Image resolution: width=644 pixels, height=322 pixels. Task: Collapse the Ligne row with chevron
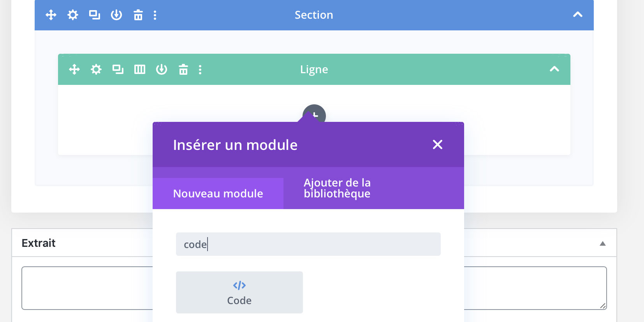(x=554, y=69)
